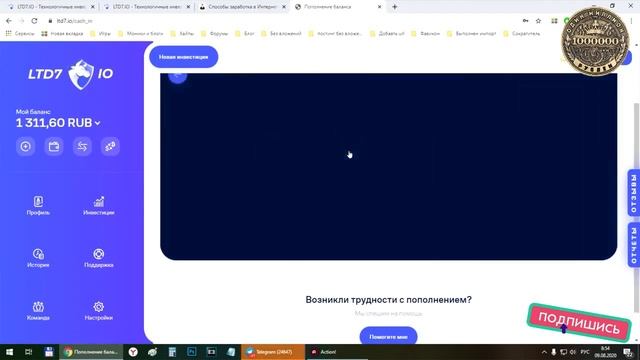Expand the RUB balance currency dropdown
The height and width of the screenshot is (360, 640).
pyautogui.click(x=98, y=123)
